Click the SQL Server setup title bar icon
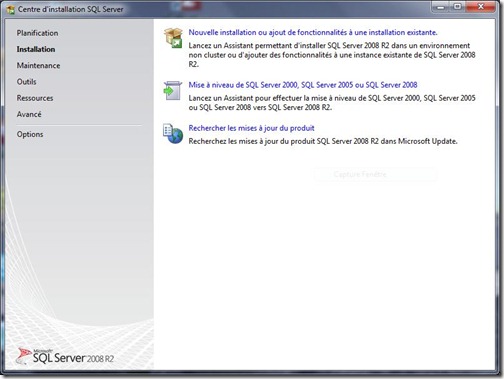Viewport: 504px width, 379px height. click(x=10, y=10)
